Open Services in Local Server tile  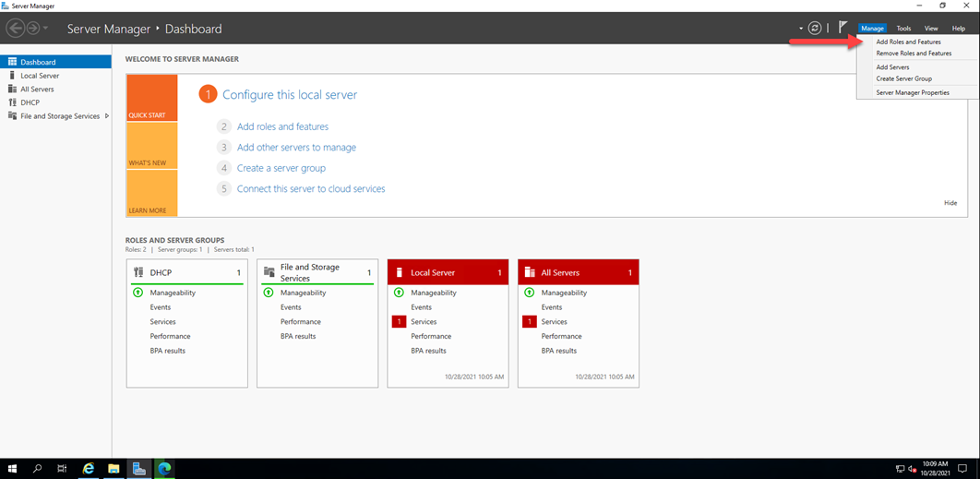point(424,321)
